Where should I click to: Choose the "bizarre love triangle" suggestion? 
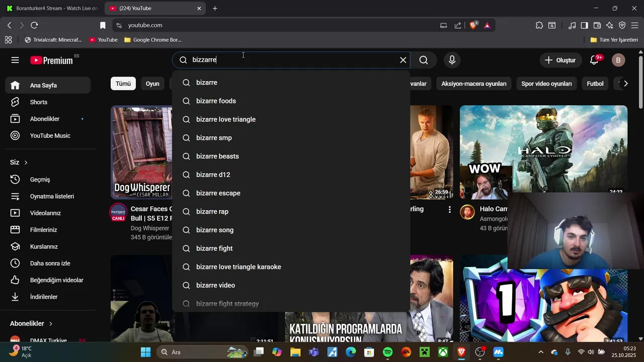291,119
